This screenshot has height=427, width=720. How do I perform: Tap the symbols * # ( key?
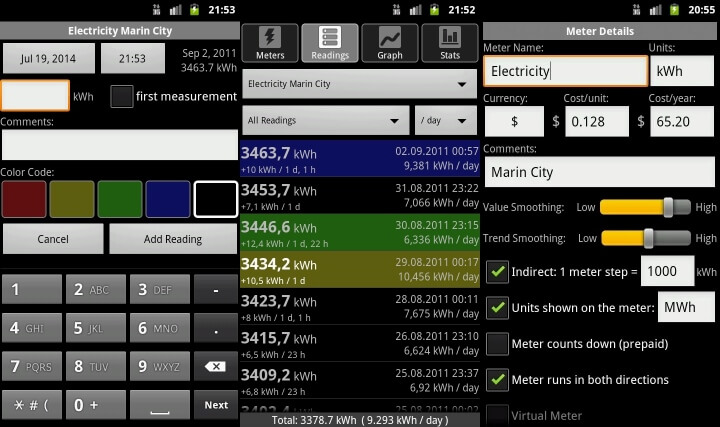pos(32,405)
